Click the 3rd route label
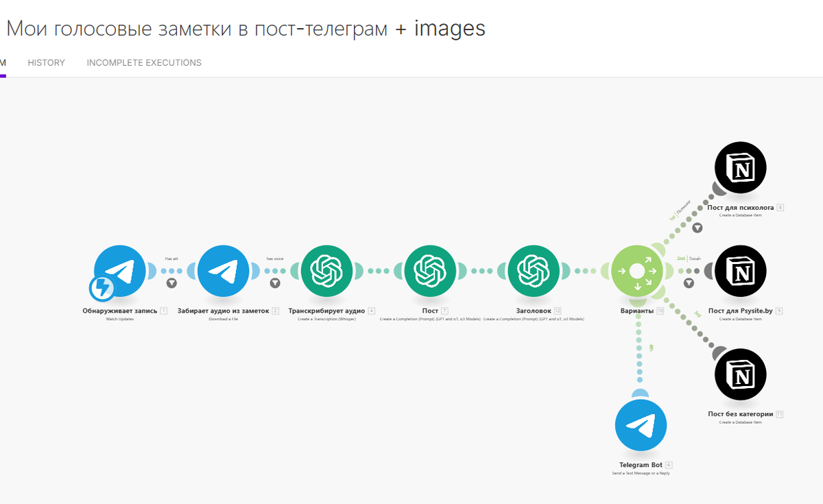This screenshot has width=823, height=504. tap(697, 315)
